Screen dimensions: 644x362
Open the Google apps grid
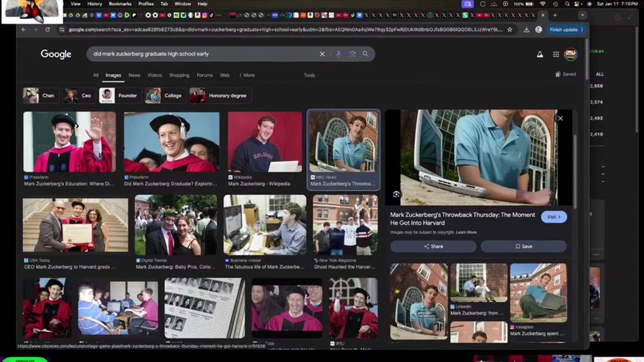[x=556, y=54]
